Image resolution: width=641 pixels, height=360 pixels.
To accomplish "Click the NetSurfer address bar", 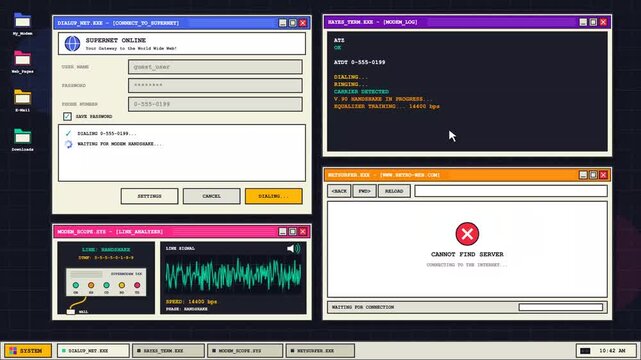I will pos(511,191).
